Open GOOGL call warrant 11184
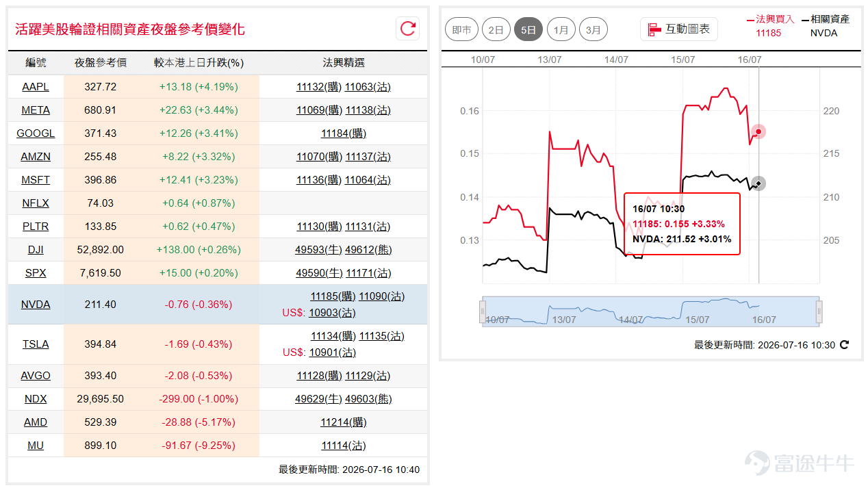 tap(344, 133)
